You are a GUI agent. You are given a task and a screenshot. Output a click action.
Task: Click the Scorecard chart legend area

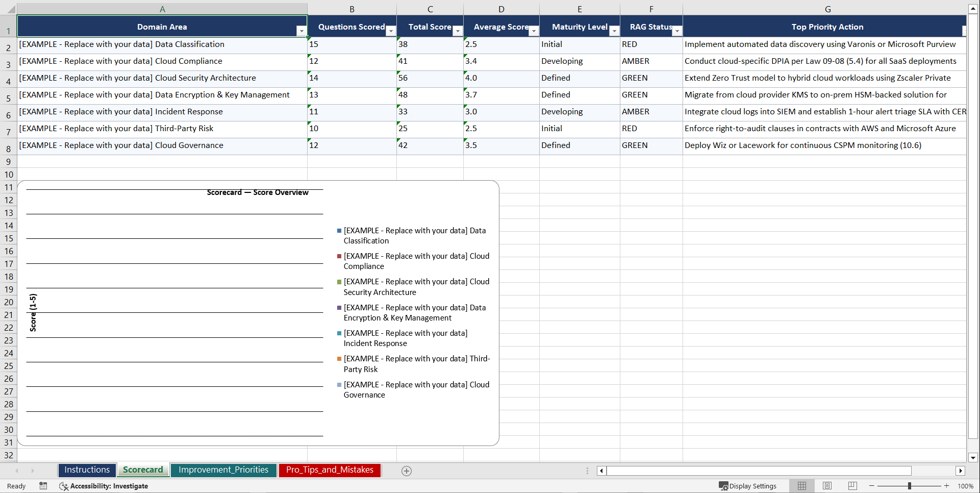click(x=413, y=312)
